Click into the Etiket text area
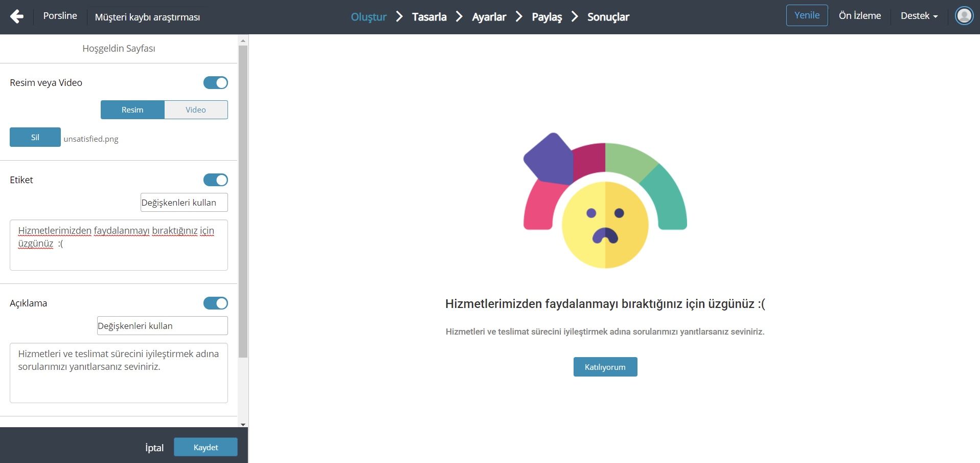 point(119,245)
